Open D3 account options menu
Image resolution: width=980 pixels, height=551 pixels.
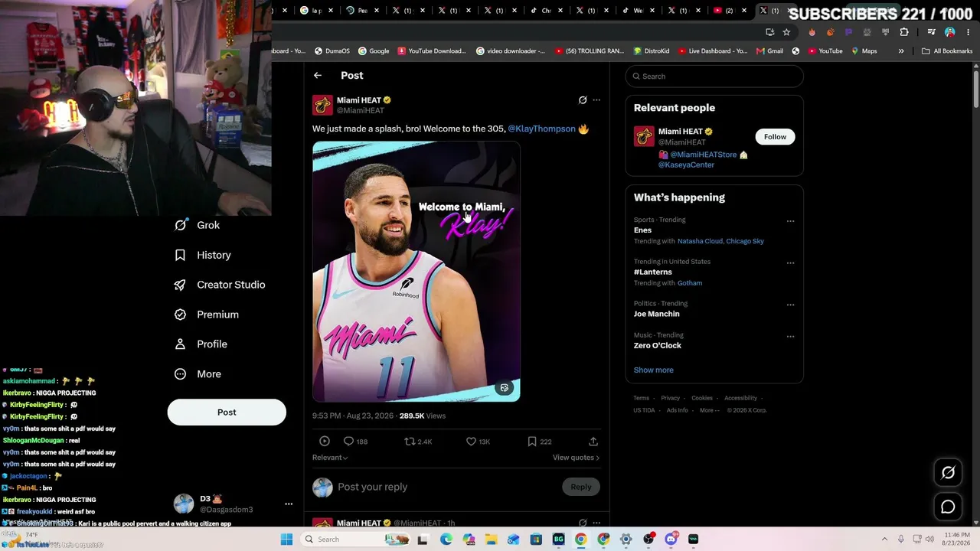coord(289,504)
